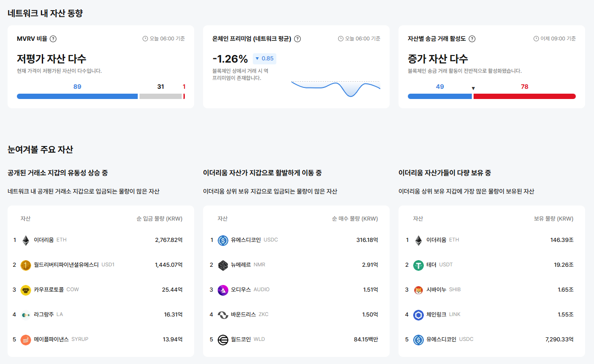Click the 온체인 프리미엄 question mark icon

click(297, 39)
